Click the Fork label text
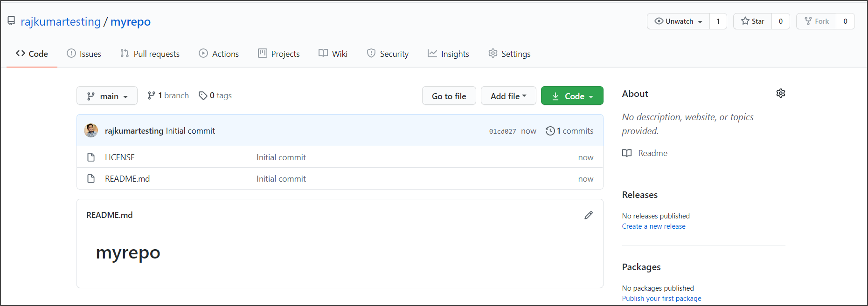Image resolution: width=868 pixels, height=306 pixels. pos(822,21)
